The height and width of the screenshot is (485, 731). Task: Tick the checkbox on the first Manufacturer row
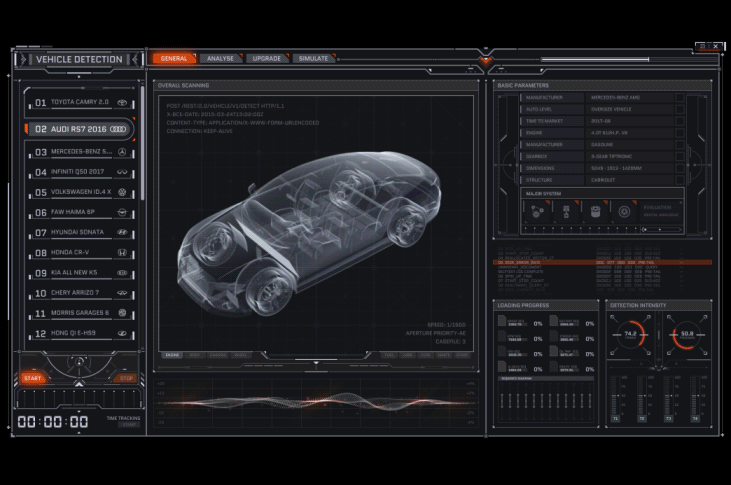coord(680,97)
